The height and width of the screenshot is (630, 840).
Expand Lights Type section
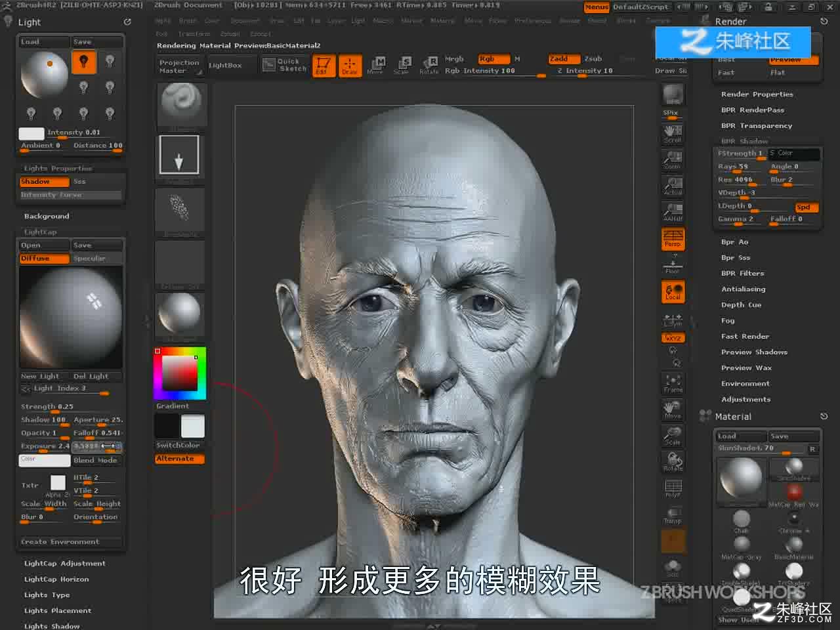click(x=47, y=595)
